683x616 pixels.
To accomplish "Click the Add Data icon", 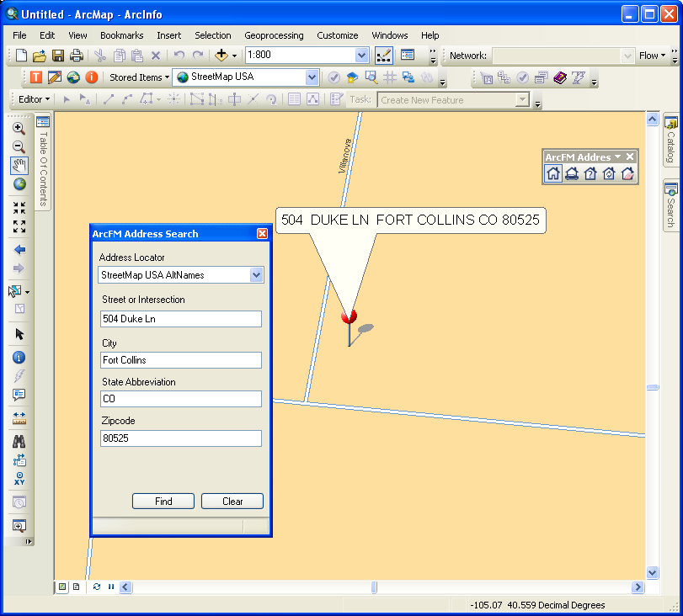I will point(221,55).
